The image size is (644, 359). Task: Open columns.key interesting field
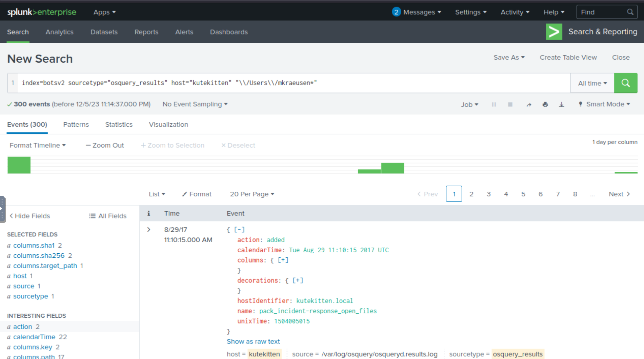point(33,347)
